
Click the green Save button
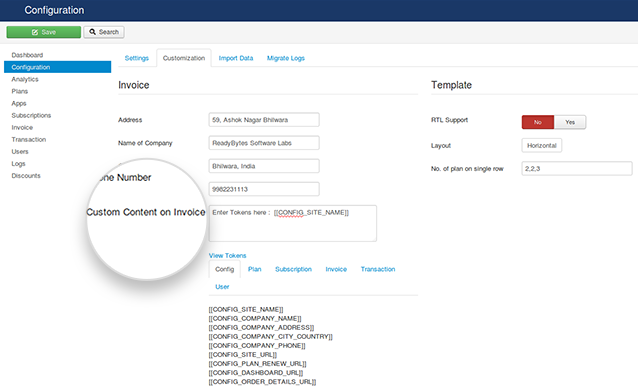tap(44, 32)
